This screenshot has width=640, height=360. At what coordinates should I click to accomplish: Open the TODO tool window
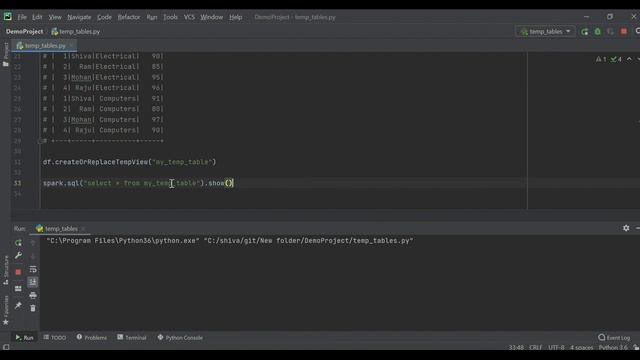pyautogui.click(x=55, y=338)
